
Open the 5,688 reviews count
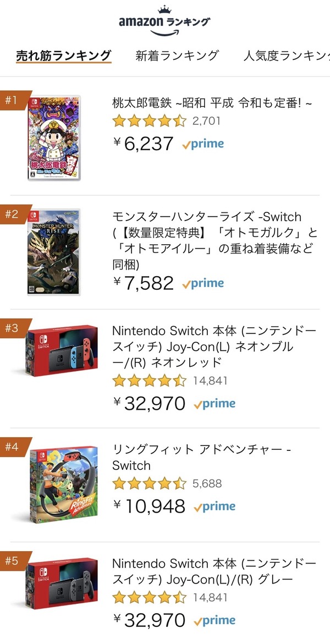(x=207, y=484)
